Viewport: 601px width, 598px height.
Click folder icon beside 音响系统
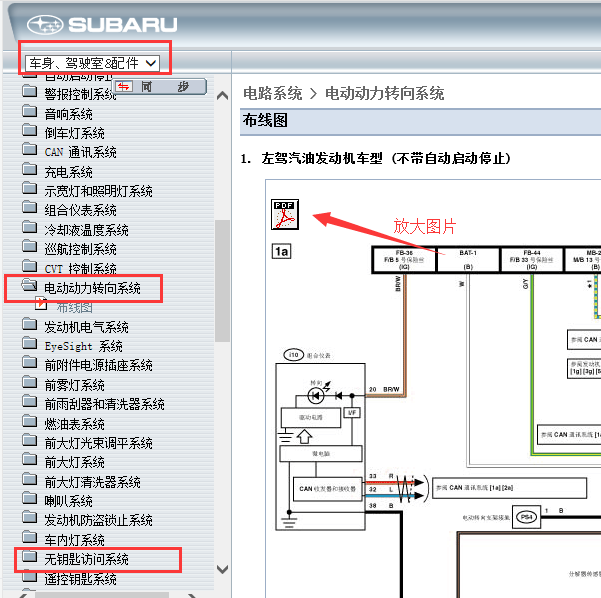[30, 112]
